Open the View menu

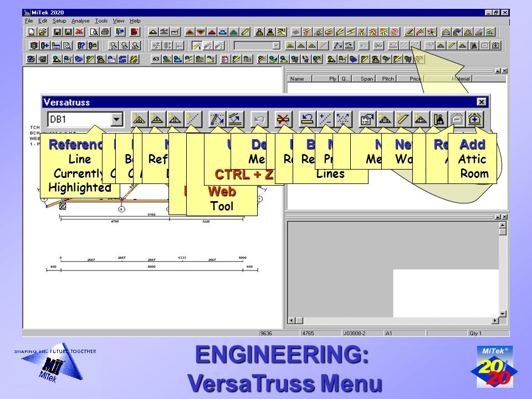119,21
